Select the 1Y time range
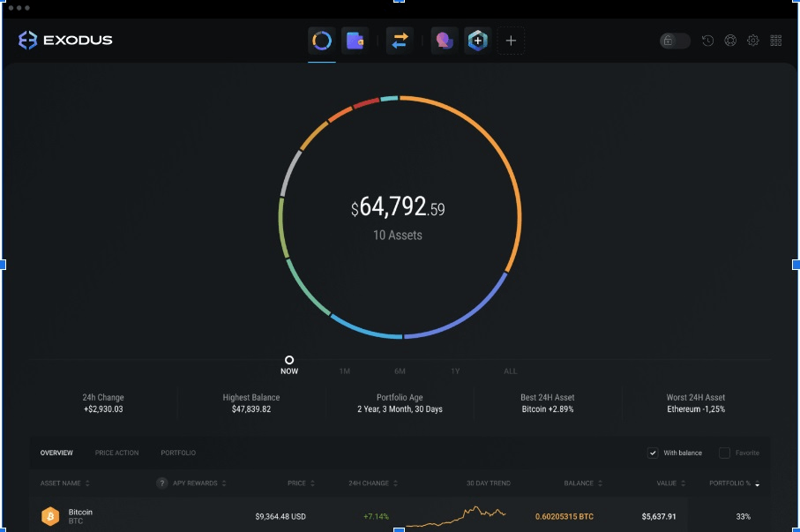The image size is (800, 532). pyautogui.click(x=455, y=371)
